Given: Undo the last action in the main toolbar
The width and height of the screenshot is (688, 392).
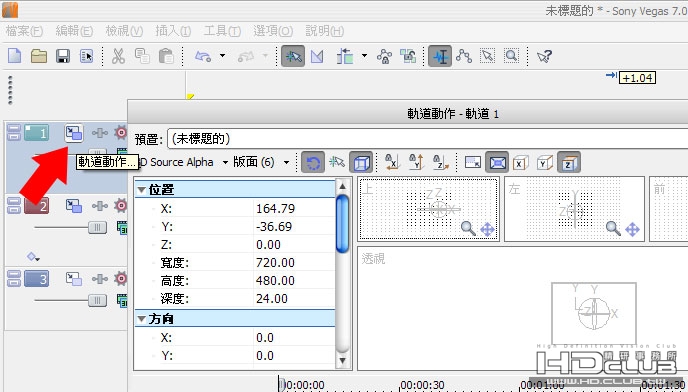Looking at the screenshot, I should (203, 56).
